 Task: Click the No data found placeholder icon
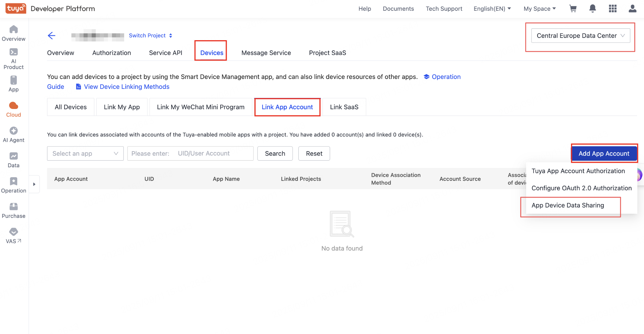point(342,224)
